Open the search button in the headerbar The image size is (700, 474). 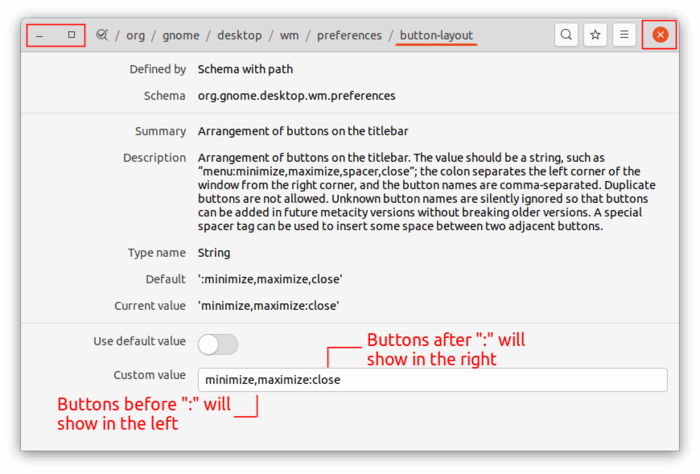566,35
